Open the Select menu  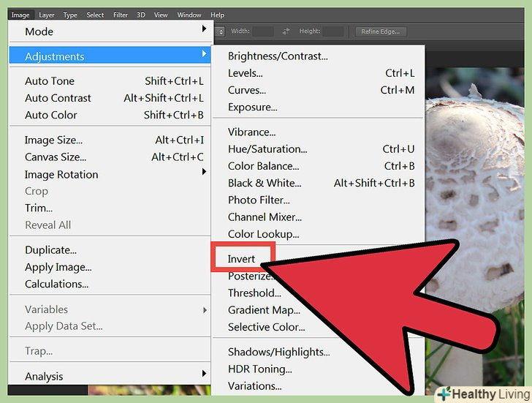click(95, 15)
